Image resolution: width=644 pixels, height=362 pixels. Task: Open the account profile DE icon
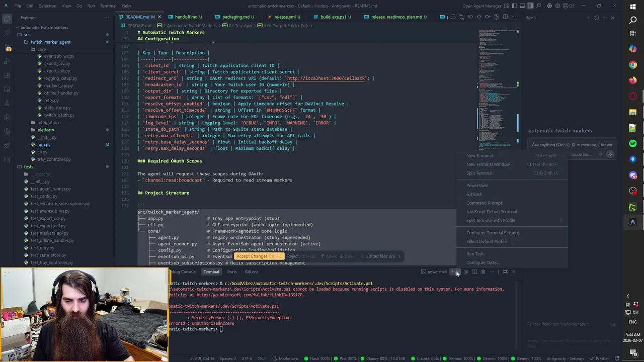(569, 6)
